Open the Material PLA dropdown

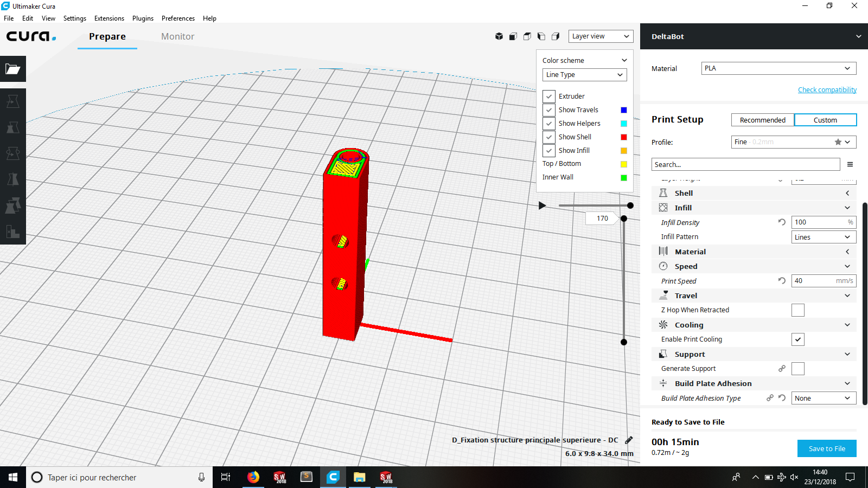click(779, 68)
